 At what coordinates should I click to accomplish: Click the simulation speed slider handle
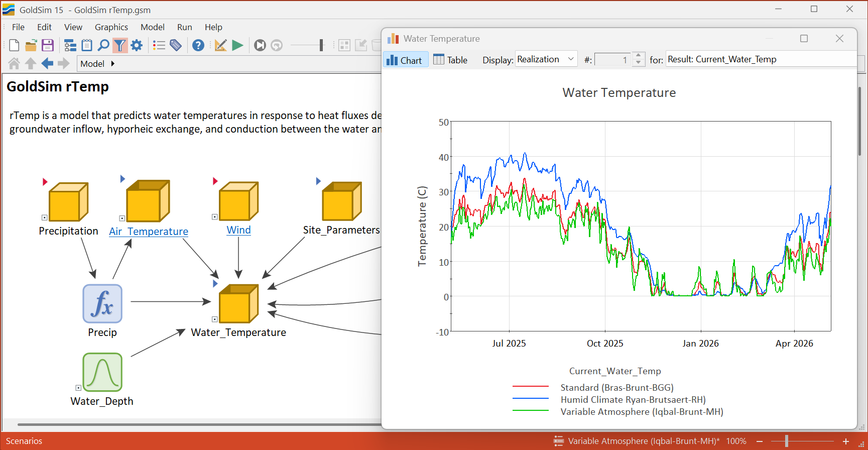click(321, 45)
